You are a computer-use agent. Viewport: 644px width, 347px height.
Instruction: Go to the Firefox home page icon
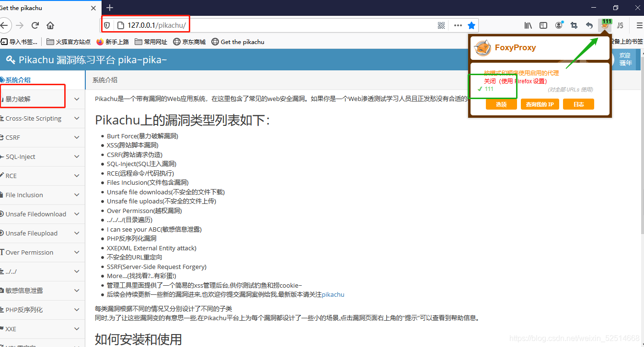[50, 25]
